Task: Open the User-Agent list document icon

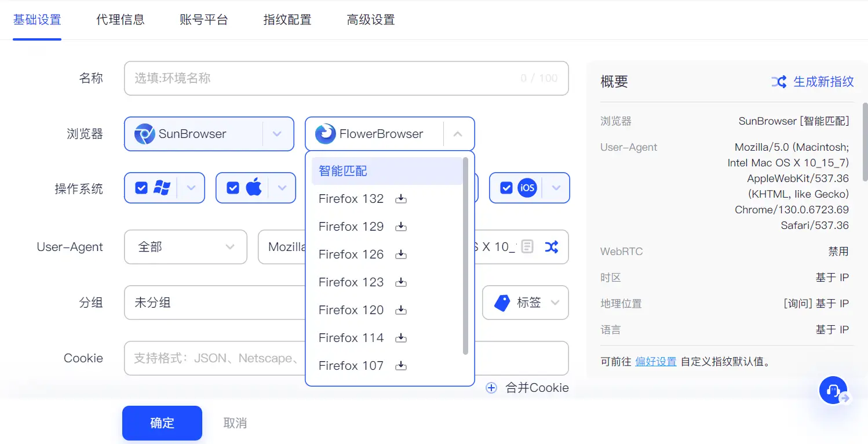Action: (x=527, y=247)
